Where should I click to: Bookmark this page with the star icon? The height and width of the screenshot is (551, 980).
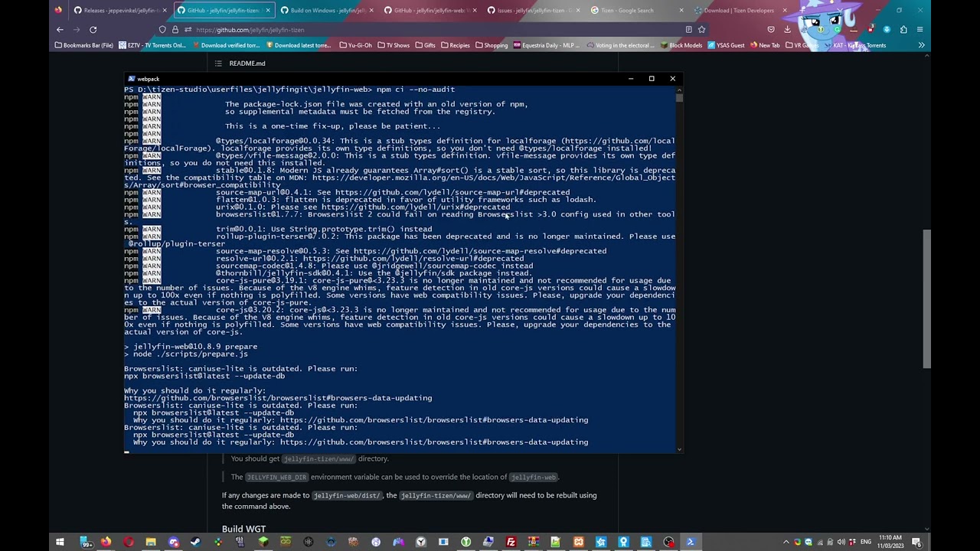point(701,30)
